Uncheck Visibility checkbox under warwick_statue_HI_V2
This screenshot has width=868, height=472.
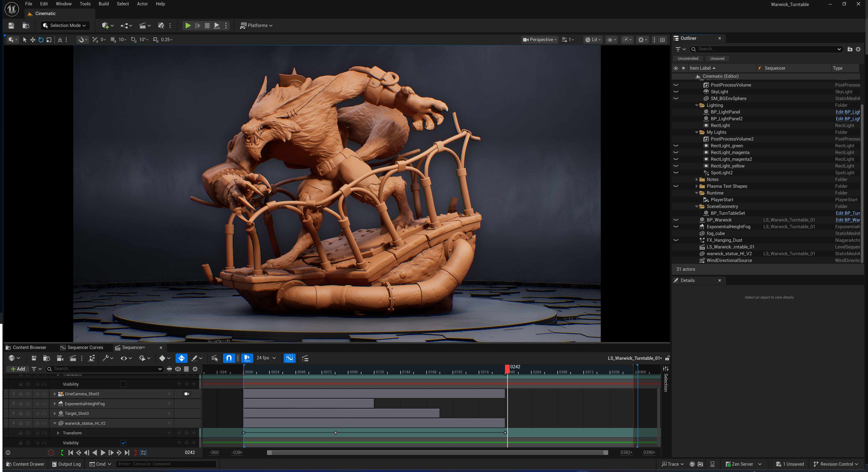click(123, 443)
